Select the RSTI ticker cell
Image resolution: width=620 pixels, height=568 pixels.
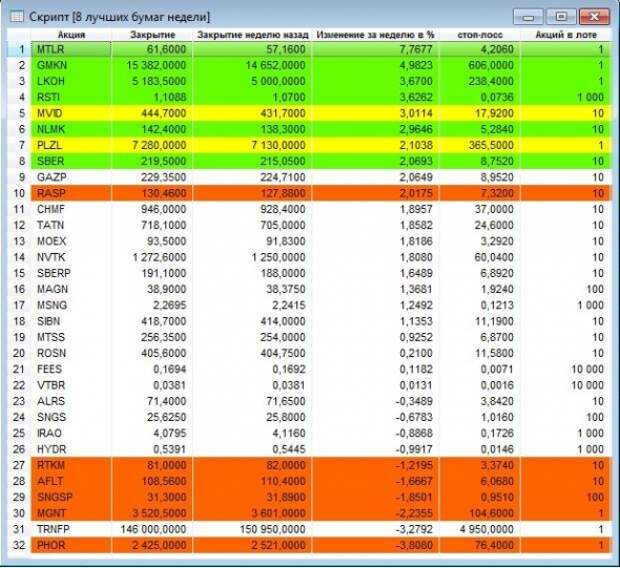point(71,97)
